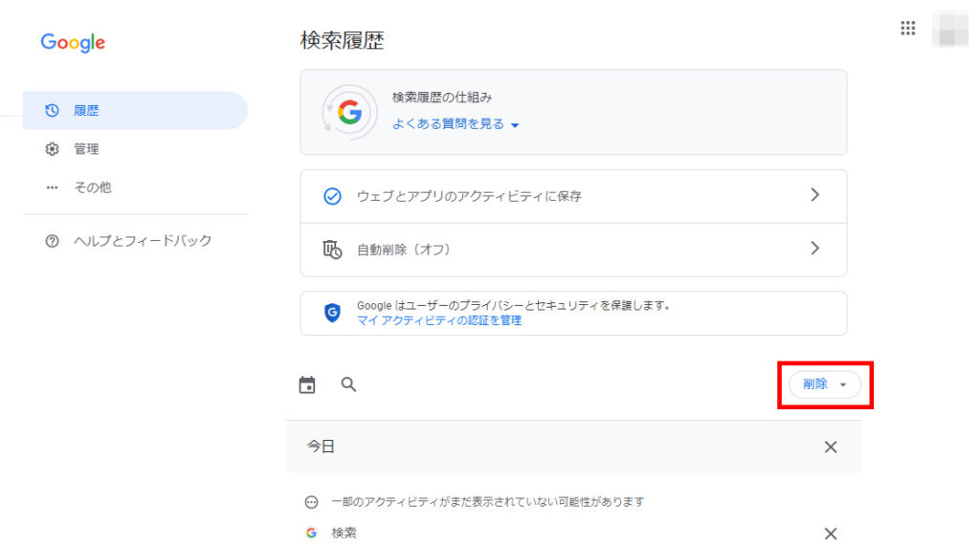Click the checkmark icon beside ウェブとアプリのアクティビティ
980x546 pixels.
click(x=332, y=196)
